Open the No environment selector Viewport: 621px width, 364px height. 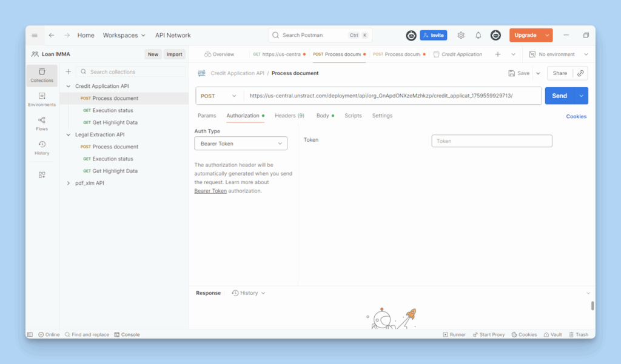pyautogui.click(x=555, y=55)
